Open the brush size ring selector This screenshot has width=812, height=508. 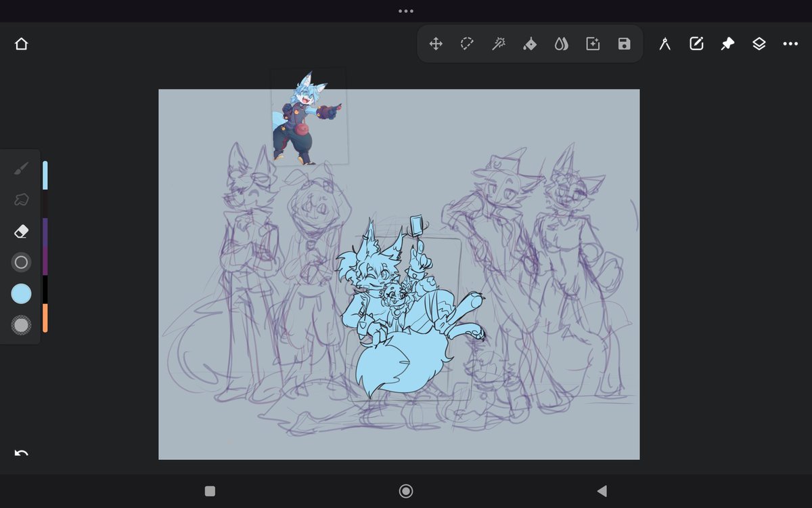tap(21, 262)
